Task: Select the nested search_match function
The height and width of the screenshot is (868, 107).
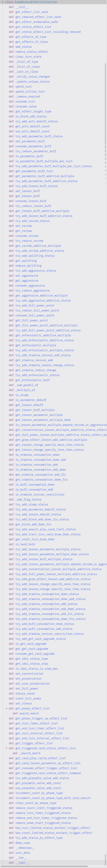Action: [x=29, y=713]
